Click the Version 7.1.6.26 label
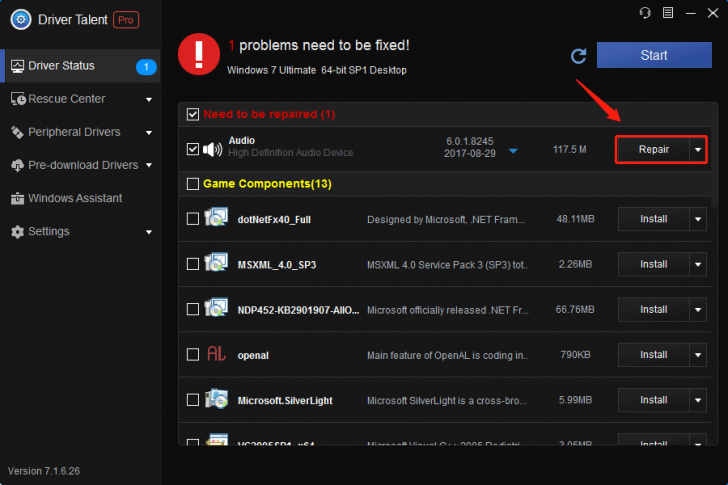 click(x=44, y=471)
